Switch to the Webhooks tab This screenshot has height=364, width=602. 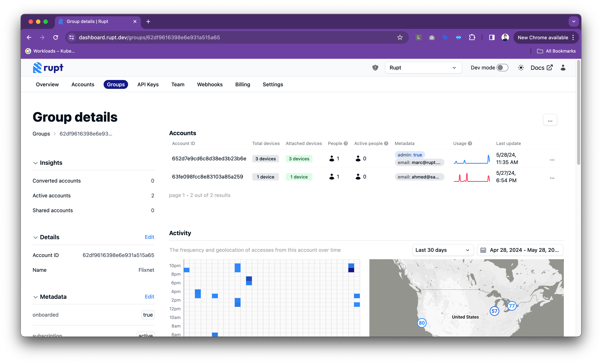[210, 84]
